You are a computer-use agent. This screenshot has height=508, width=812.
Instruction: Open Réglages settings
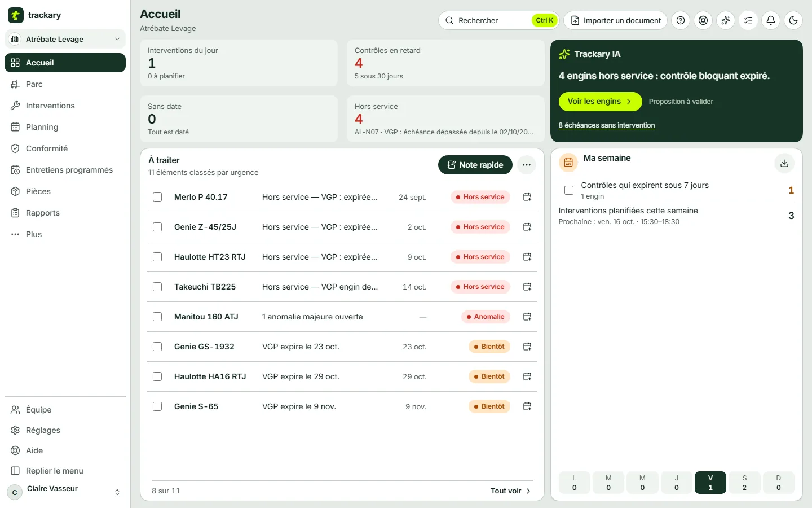click(x=65, y=430)
